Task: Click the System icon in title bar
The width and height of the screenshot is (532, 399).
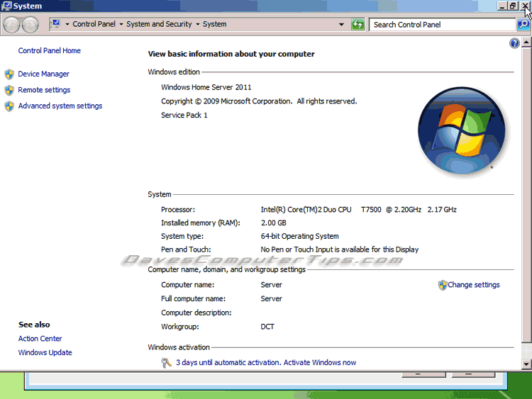Action: click(x=6, y=6)
